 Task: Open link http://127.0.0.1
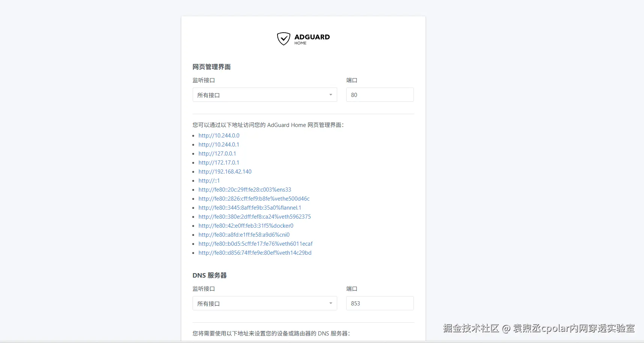[217, 154]
